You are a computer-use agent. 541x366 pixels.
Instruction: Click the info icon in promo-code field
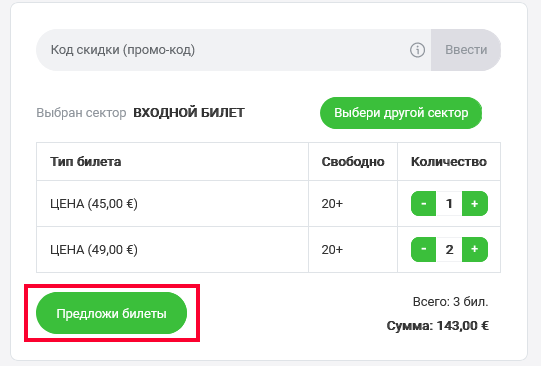coord(417,50)
